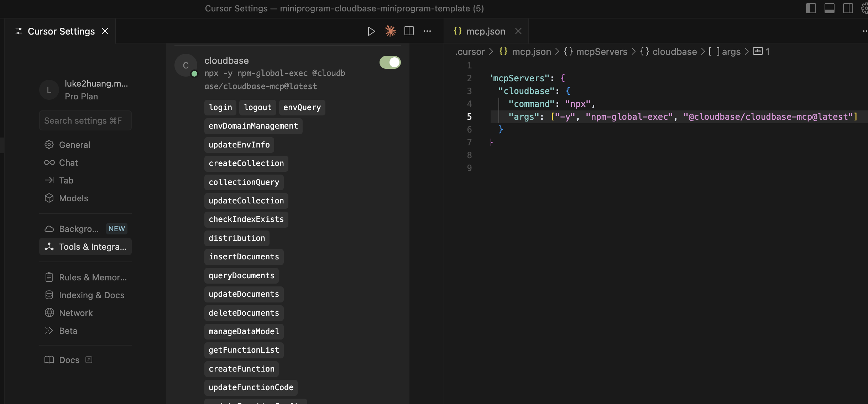Click the distribution tool chip
The height and width of the screenshot is (404, 868).
(x=237, y=238)
